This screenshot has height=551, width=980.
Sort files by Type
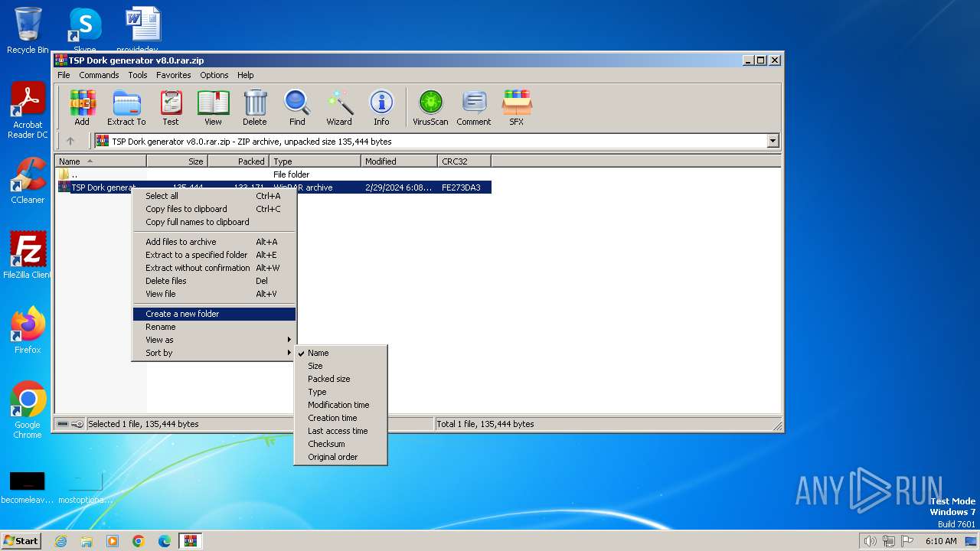pos(341,392)
